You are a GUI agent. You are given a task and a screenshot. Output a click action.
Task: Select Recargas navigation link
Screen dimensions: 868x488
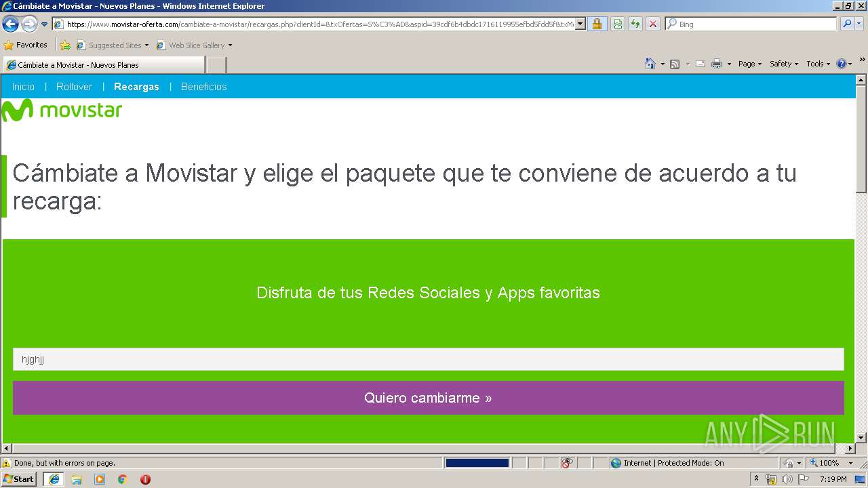(x=136, y=87)
